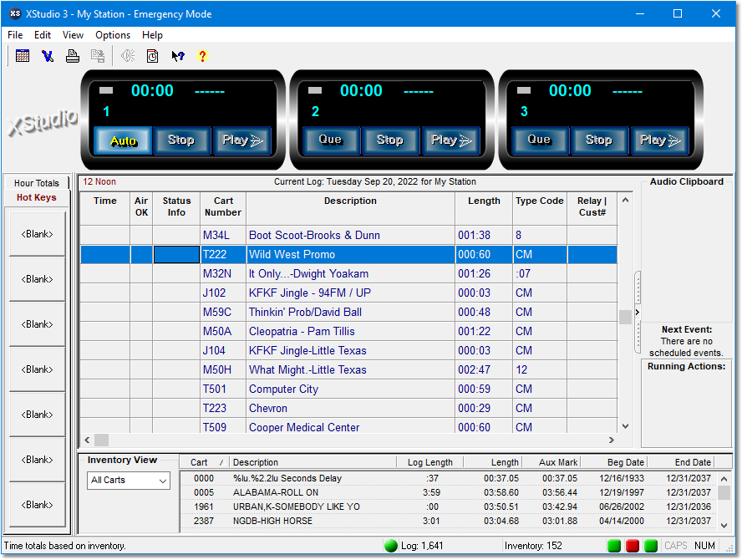Play deck 2

tap(451, 140)
